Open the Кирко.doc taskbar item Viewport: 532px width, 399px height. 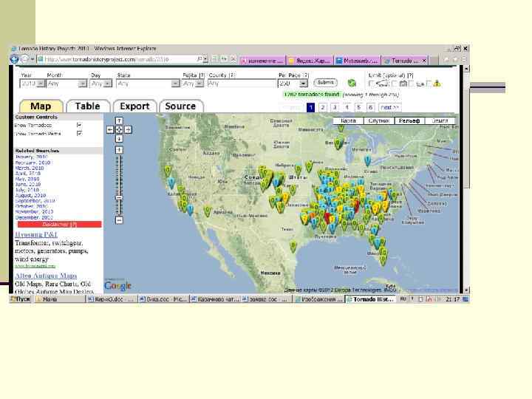click(x=112, y=299)
